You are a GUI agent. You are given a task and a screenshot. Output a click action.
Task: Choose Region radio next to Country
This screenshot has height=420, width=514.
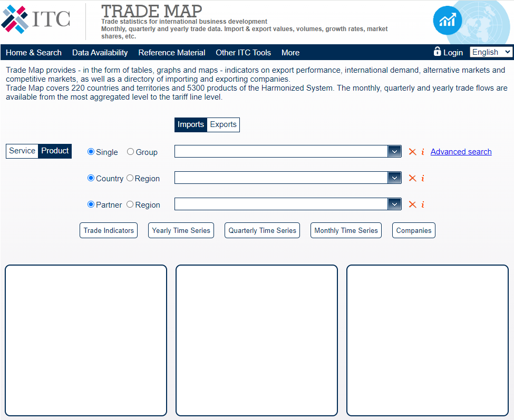130,178
